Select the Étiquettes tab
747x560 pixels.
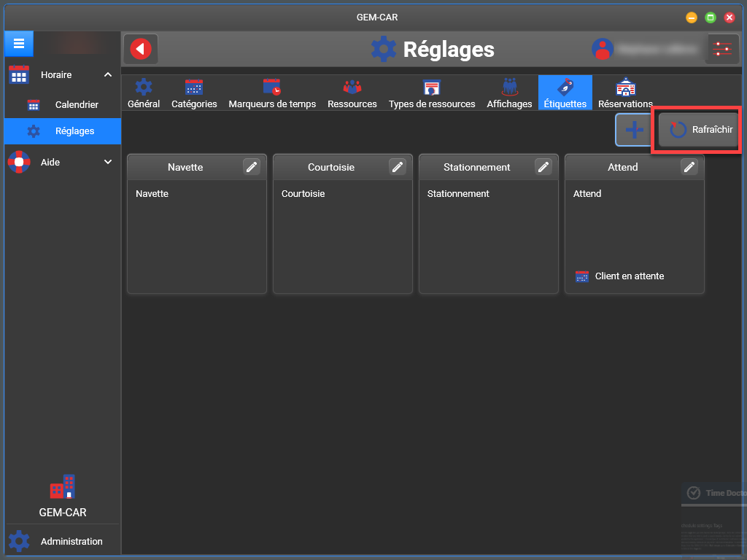click(x=565, y=93)
